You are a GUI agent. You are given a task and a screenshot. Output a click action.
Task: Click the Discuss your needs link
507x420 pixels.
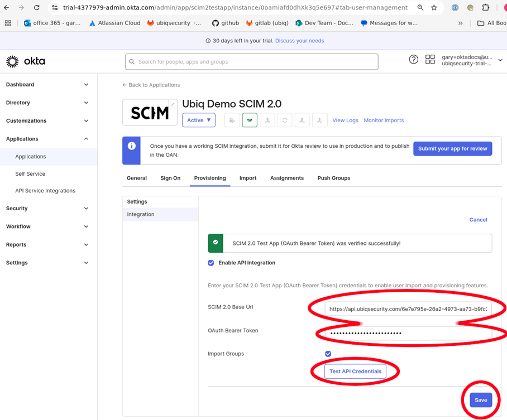click(x=299, y=41)
